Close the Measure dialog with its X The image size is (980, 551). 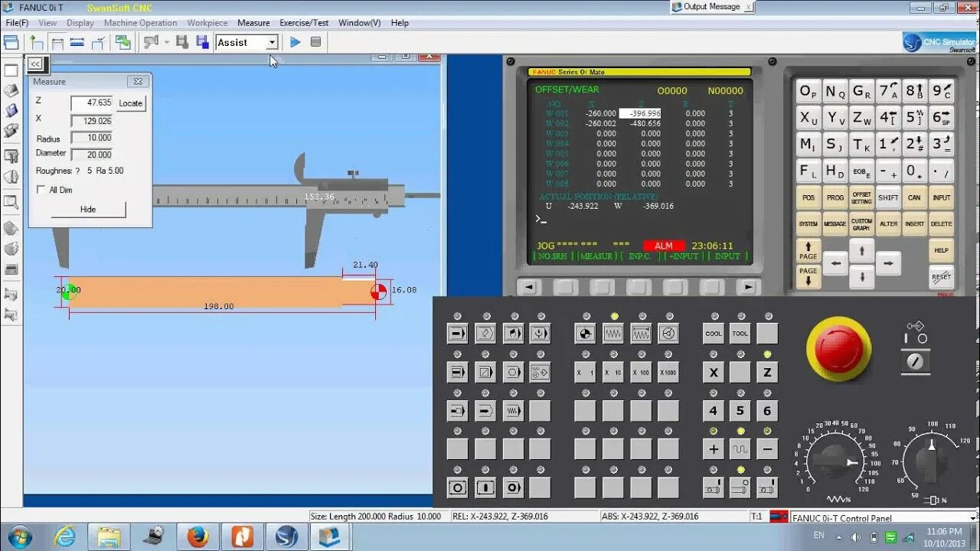coord(138,81)
